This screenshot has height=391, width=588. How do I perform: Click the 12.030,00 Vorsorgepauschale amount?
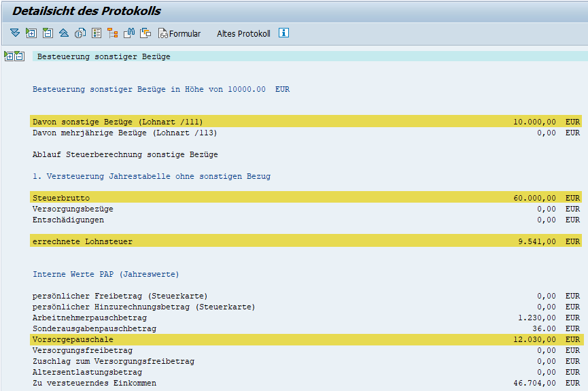click(534, 339)
